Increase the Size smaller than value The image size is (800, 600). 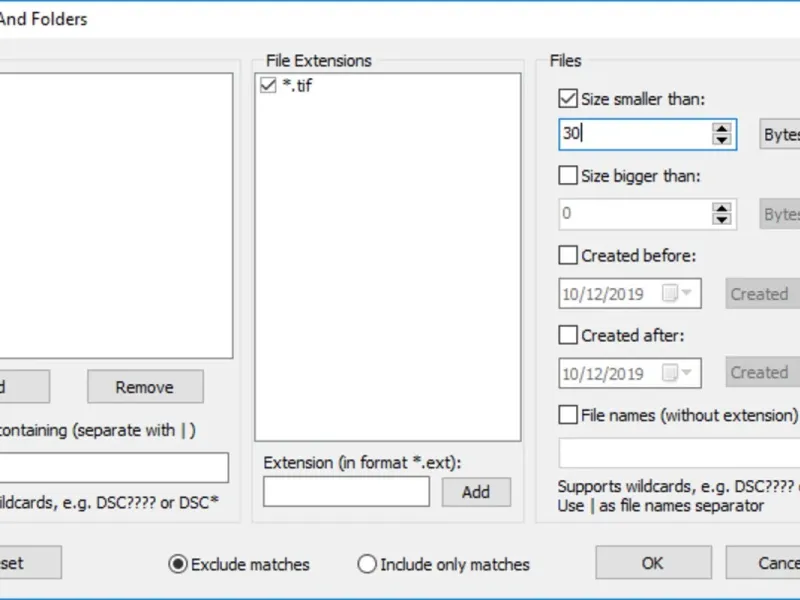click(721, 129)
